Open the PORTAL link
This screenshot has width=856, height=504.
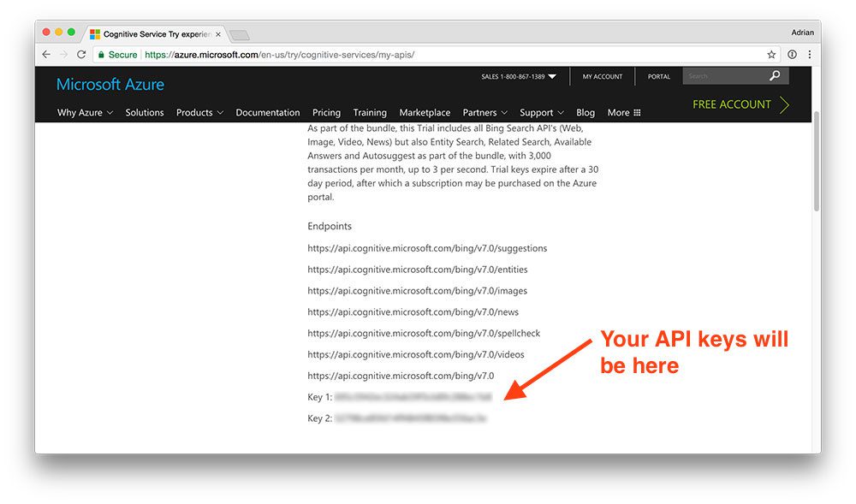658,76
